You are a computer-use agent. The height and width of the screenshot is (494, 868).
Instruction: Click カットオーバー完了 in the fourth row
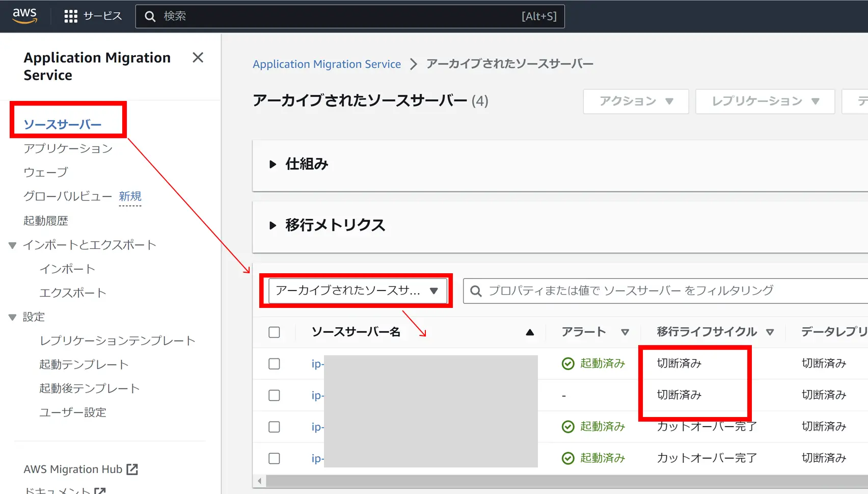pos(707,458)
